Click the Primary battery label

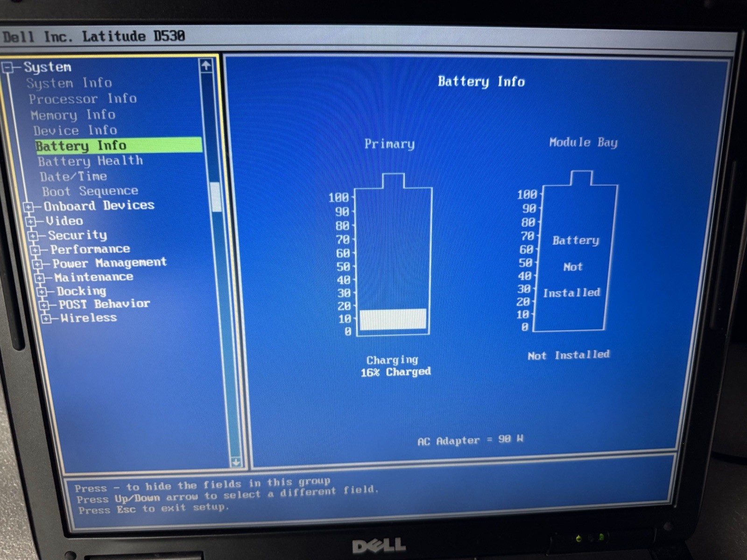point(389,144)
